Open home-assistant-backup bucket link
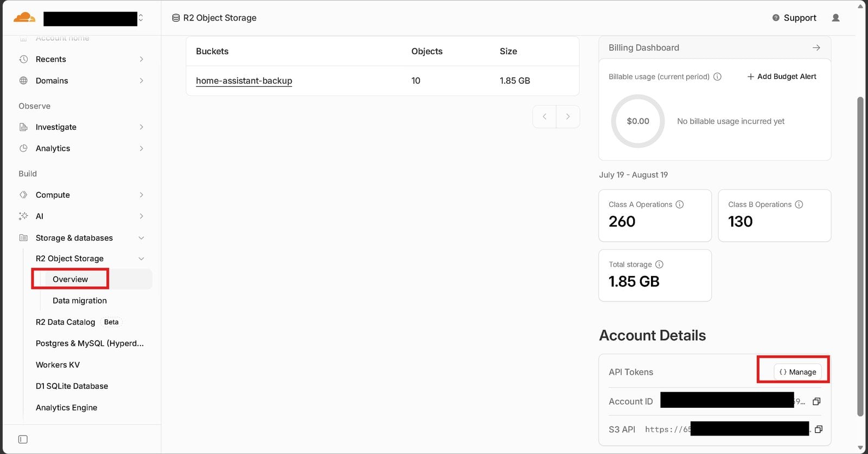Screen dimensions: 868x454 (x=244, y=80)
